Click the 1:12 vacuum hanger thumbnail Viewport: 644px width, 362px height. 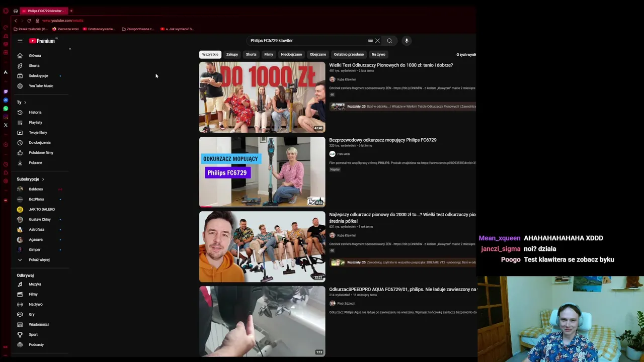pyautogui.click(x=262, y=321)
